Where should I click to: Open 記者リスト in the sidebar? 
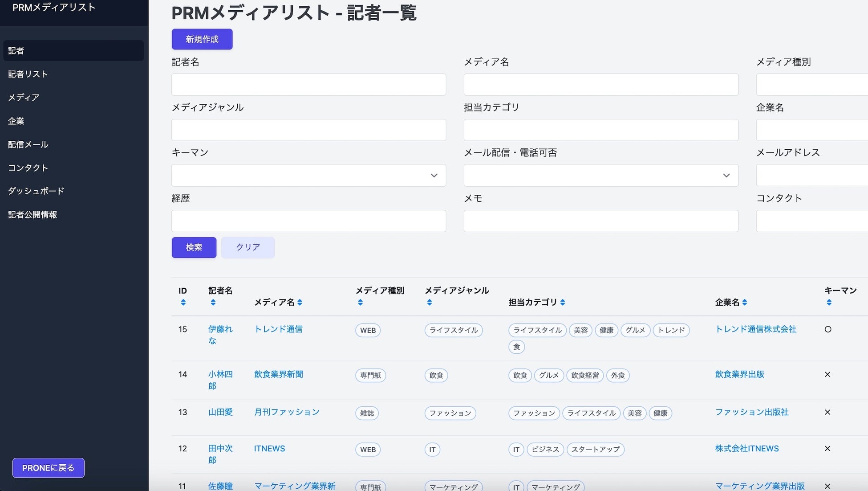click(28, 74)
